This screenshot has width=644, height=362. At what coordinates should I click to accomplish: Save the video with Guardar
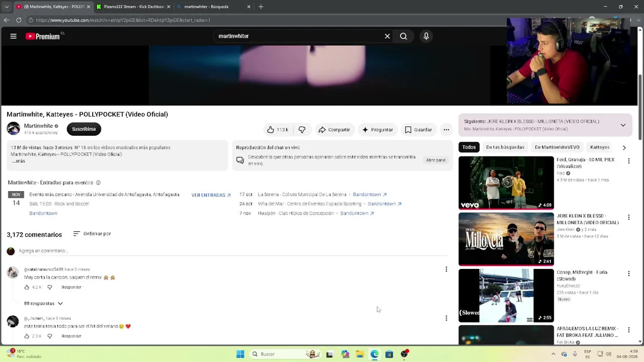pyautogui.click(x=419, y=130)
